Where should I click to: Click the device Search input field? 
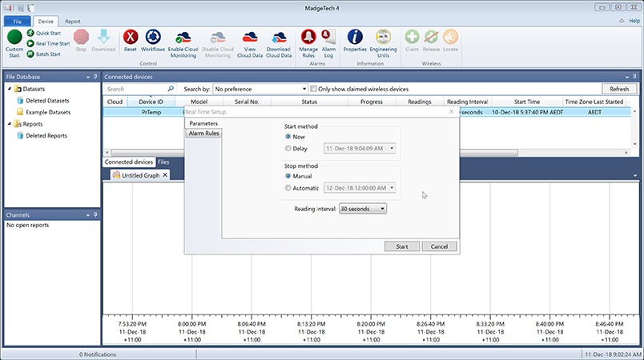tap(136, 89)
